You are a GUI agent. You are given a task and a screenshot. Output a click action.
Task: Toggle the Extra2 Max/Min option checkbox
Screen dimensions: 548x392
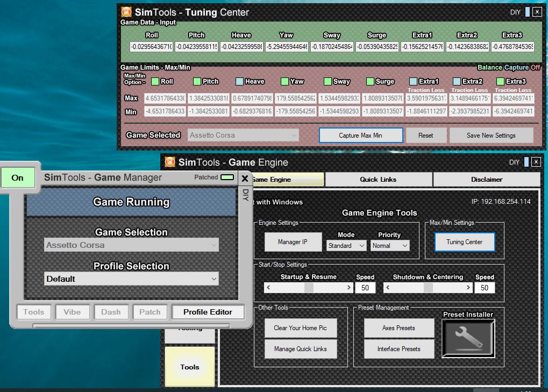[457, 81]
